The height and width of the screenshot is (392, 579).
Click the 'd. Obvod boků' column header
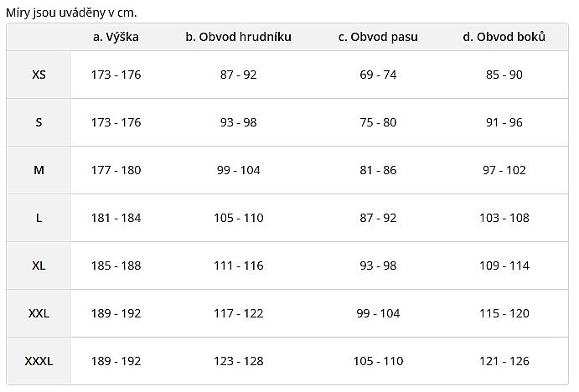pos(504,37)
